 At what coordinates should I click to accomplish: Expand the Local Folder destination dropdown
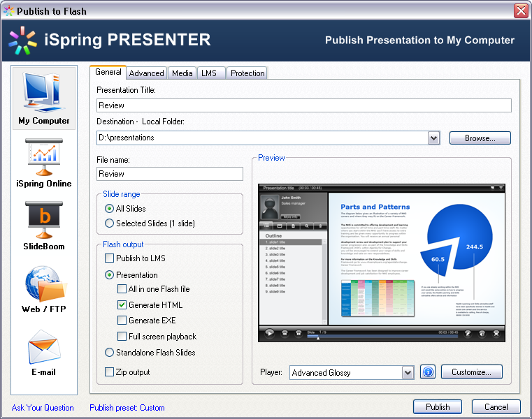coord(433,138)
